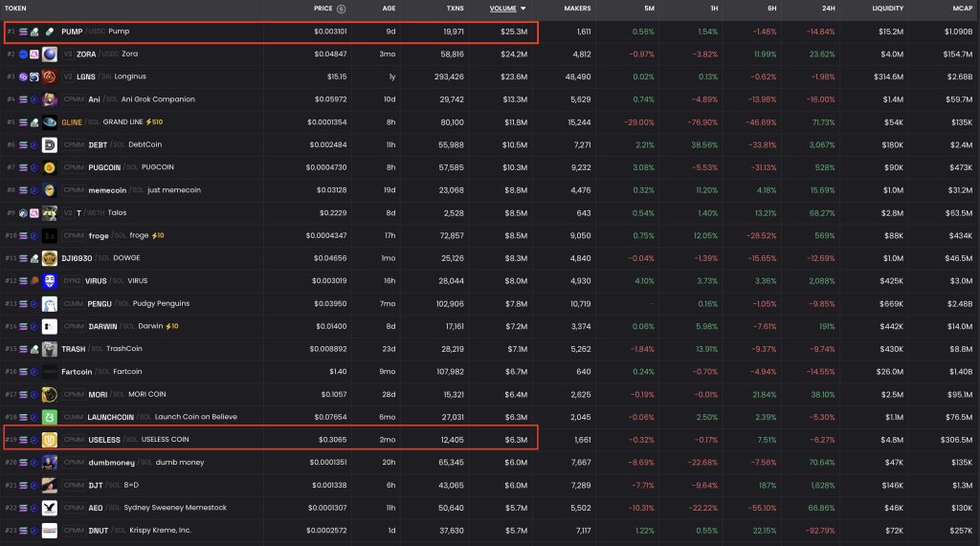The height and width of the screenshot is (546, 980).
Task: Open the LAUNCHCOIN Launch Coin on Believe pair
Action: (x=162, y=417)
